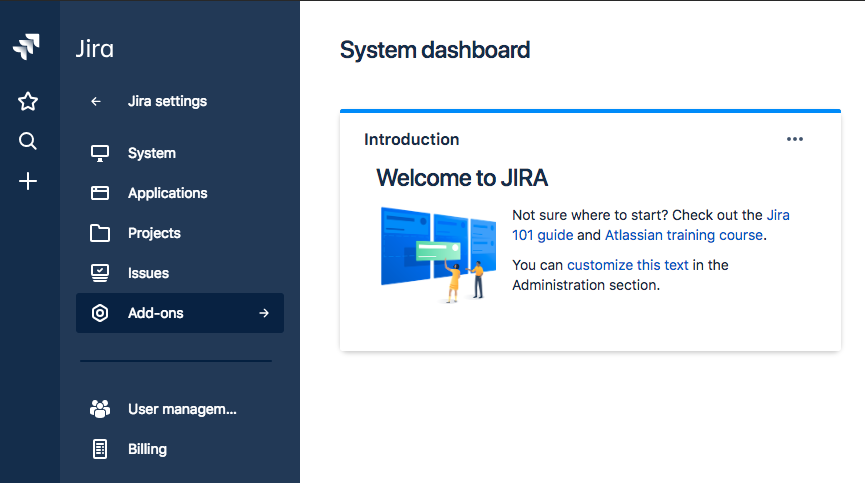The image size is (865, 483).
Task: Click the User management people icon
Action: coord(100,409)
